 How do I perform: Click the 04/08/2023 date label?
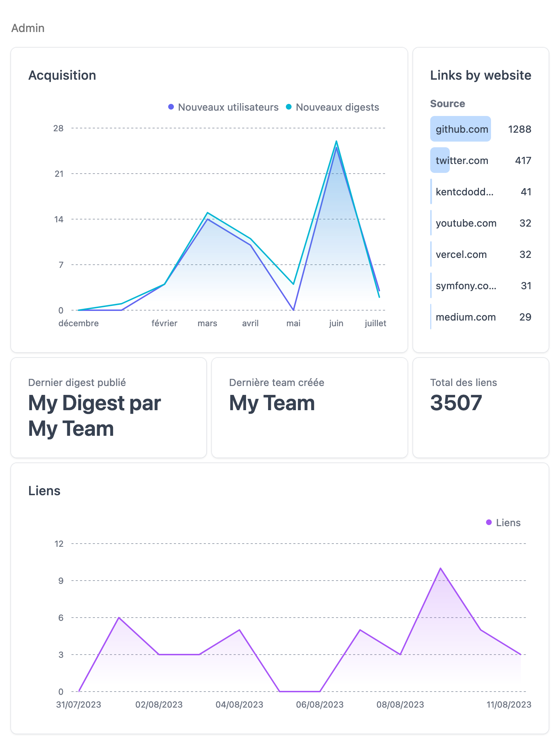click(239, 705)
